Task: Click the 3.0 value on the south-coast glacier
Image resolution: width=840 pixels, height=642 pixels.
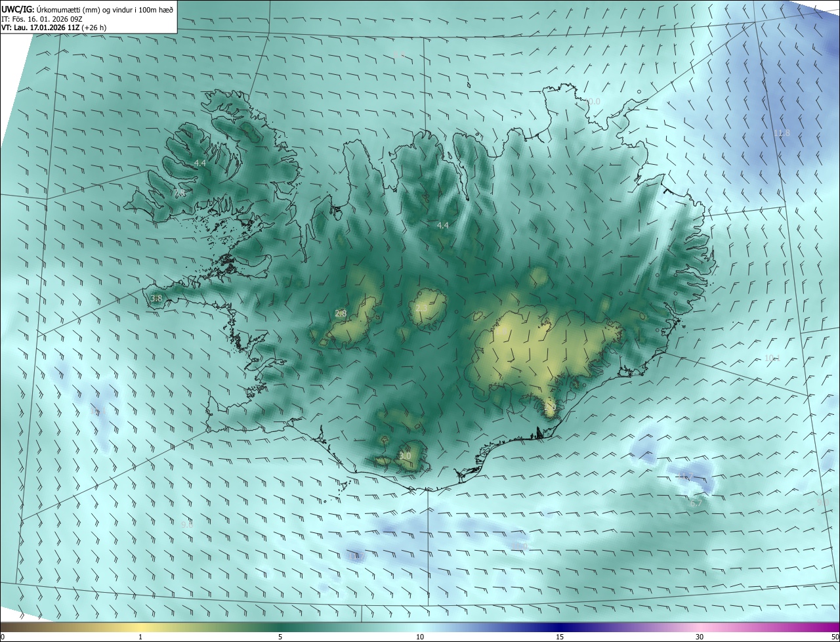Action: pyautogui.click(x=405, y=456)
